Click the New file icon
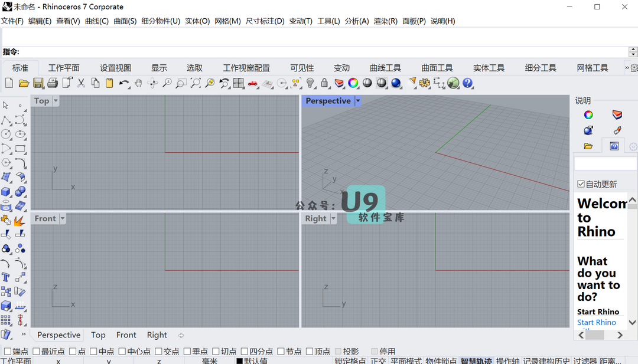Image resolution: width=638 pixels, height=364 pixels. [x=9, y=83]
